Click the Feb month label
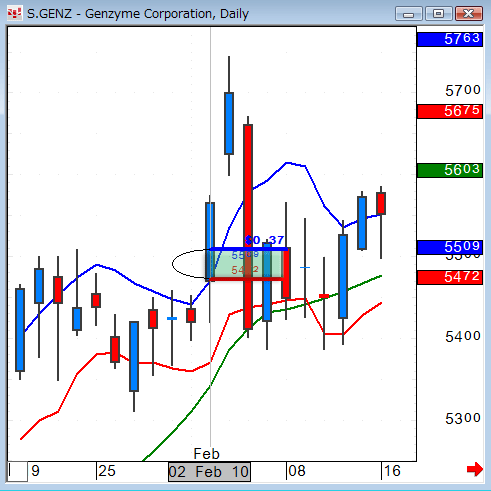Screen dimensions: 491x491 [x=206, y=454]
